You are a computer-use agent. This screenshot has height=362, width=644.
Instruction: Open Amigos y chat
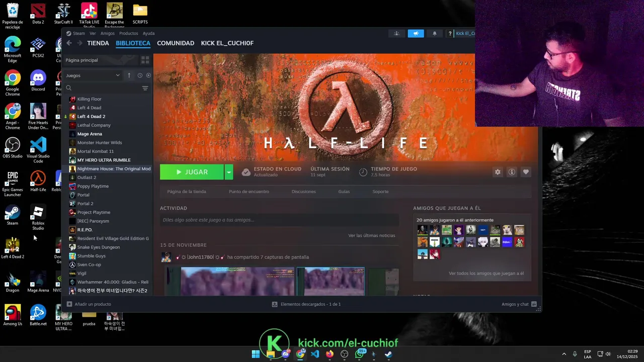(519, 304)
